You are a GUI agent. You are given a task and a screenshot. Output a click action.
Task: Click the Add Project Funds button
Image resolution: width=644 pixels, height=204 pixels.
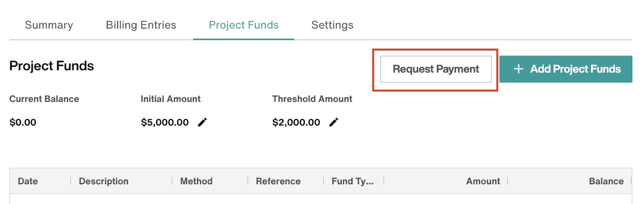(x=566, y=69)
